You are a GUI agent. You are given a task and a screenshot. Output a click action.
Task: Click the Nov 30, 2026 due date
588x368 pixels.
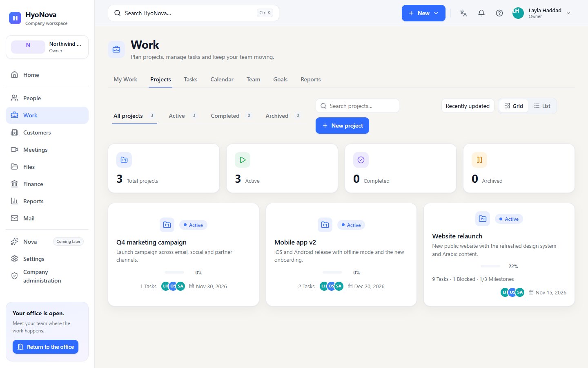(208, 286)
